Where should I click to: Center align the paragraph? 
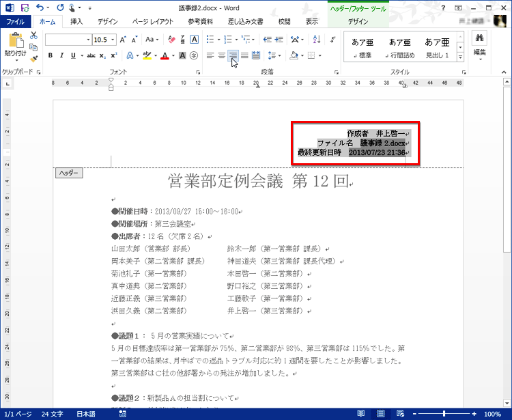[221, 55]
